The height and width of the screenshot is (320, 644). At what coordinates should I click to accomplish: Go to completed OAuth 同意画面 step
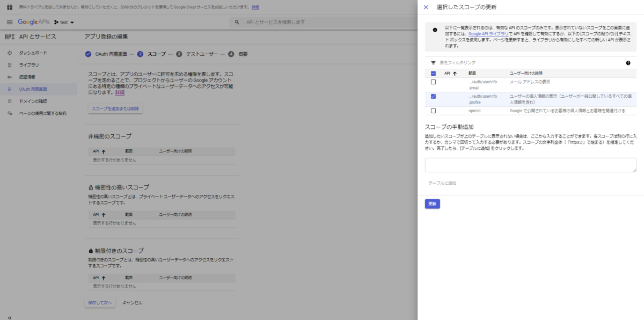106,54
